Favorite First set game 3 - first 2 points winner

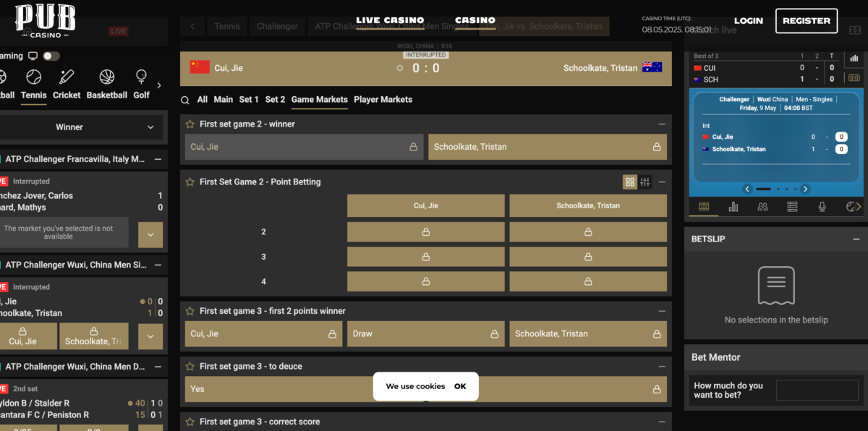190,311
